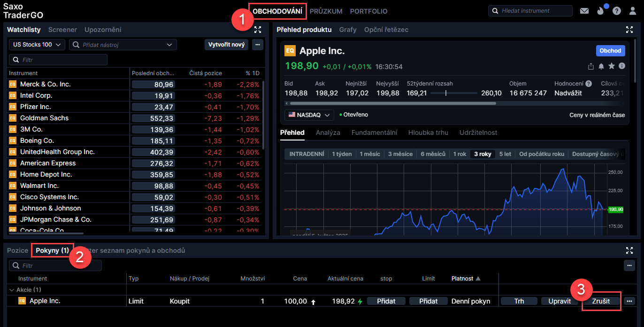Click Přidat under the Limit column

[x=429, y=301]
